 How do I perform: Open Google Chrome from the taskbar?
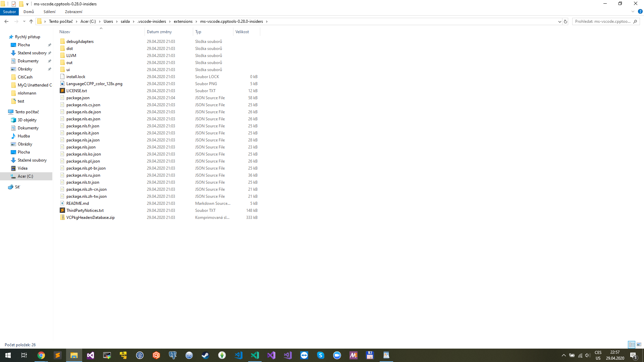tap(41, 355)
